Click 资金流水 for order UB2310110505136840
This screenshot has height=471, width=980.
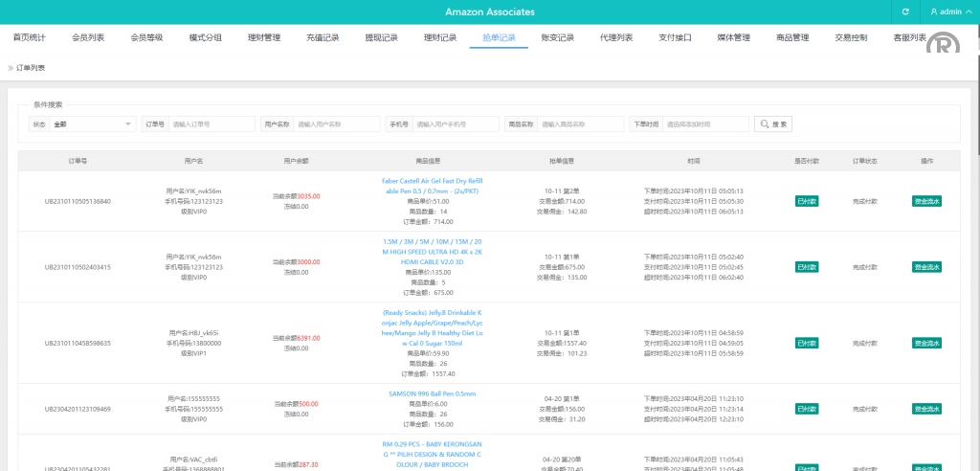pos(926,201)
